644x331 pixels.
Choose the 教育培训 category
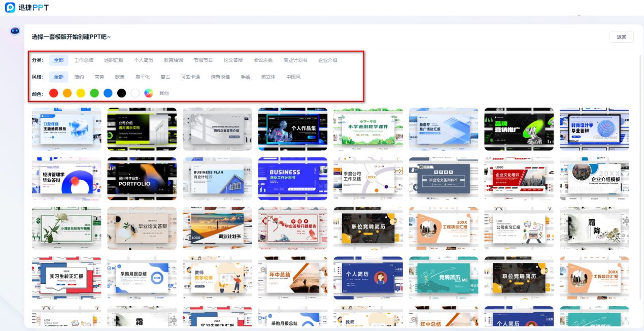pyautogui.click(x=174, y=60)
